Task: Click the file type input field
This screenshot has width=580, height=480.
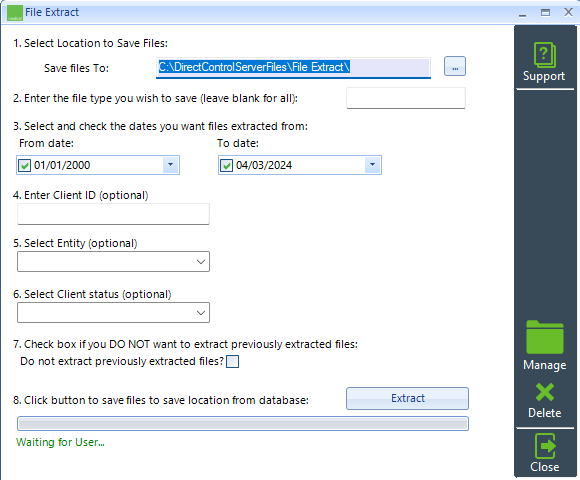Action: (406, 98)
